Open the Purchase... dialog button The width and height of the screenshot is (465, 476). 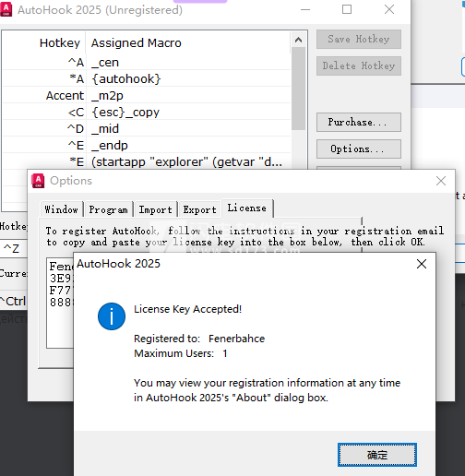coord(359,122)
